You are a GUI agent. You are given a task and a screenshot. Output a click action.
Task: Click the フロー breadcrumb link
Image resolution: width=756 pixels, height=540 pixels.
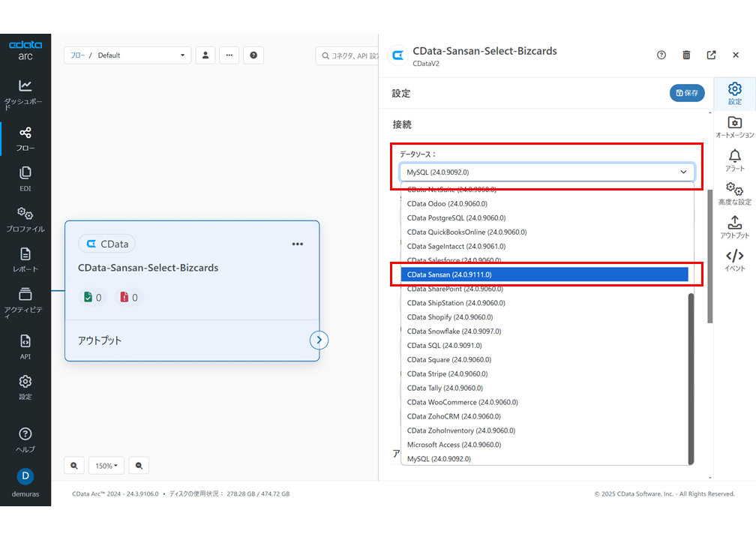point(77,55)
